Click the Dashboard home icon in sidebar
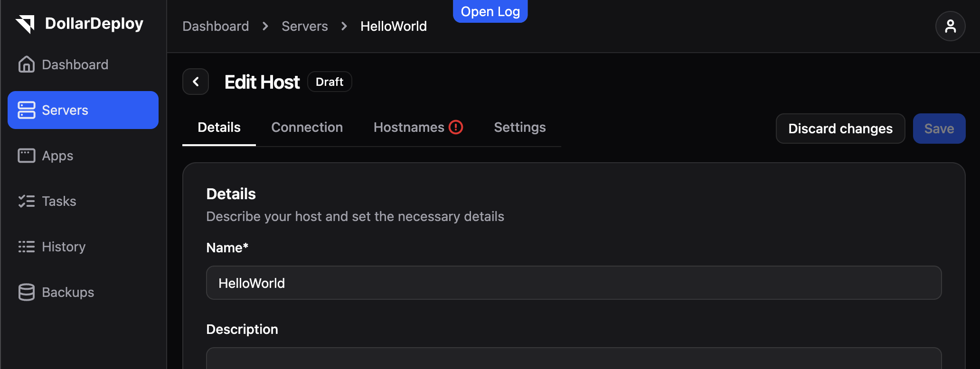 pos(27,65)
